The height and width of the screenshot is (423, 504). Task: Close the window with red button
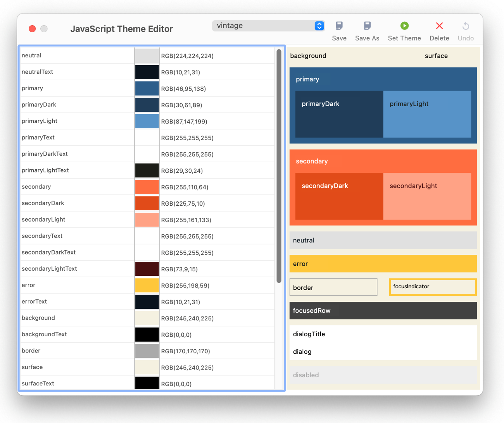pos(32,29)
